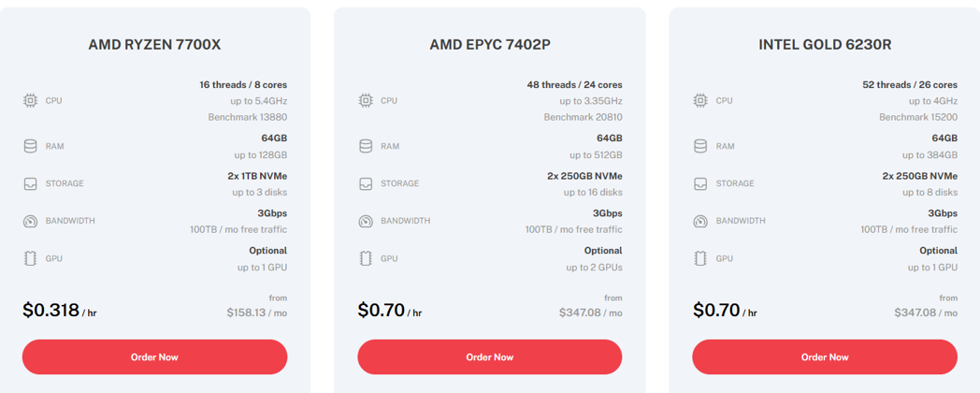
Task: Click the AMD EPYC 7402P card title
Action: [x=489, y=44]
